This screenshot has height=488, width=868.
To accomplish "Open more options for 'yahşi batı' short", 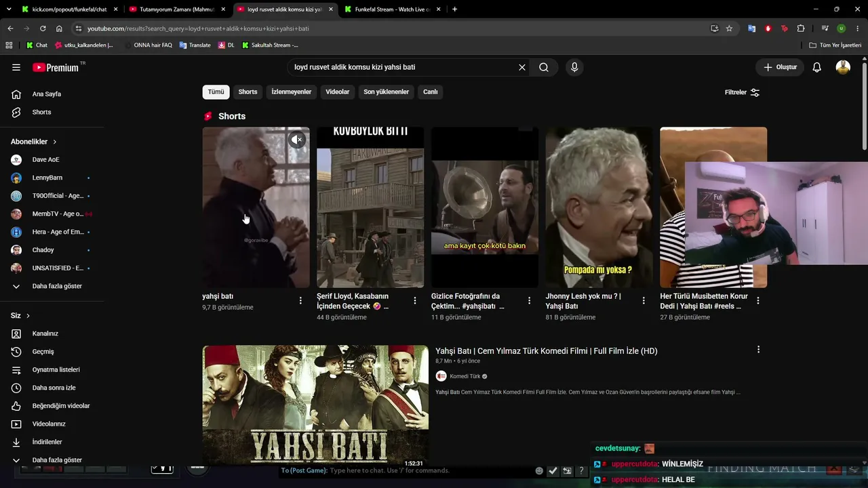I will click(x=300, y=300).
